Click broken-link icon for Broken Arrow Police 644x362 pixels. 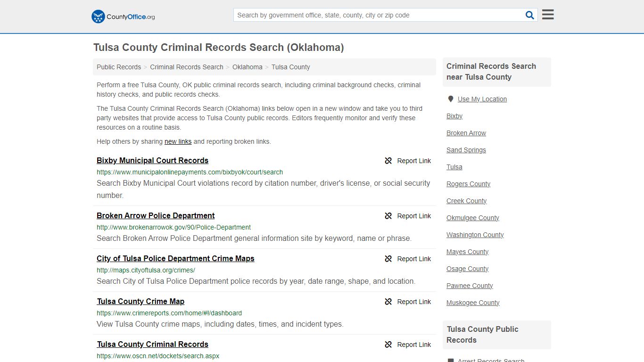coord(388,216)
